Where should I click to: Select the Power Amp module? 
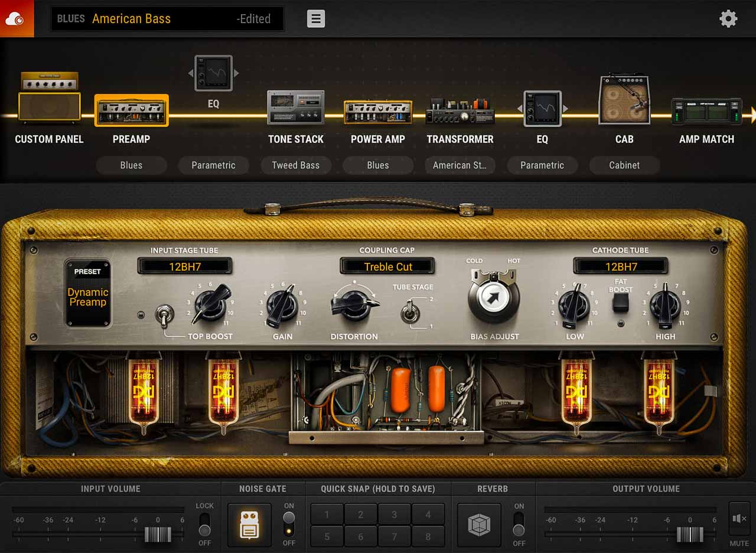coord(377,112)
